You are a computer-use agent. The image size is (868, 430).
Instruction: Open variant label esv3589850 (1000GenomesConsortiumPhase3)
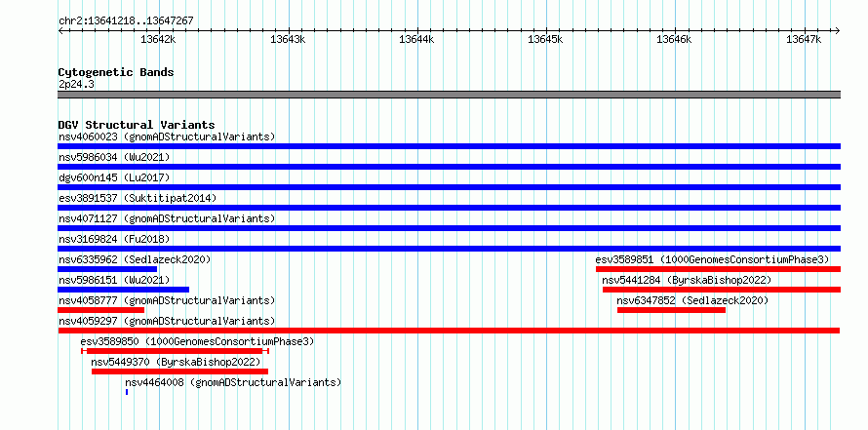[197, 341]
